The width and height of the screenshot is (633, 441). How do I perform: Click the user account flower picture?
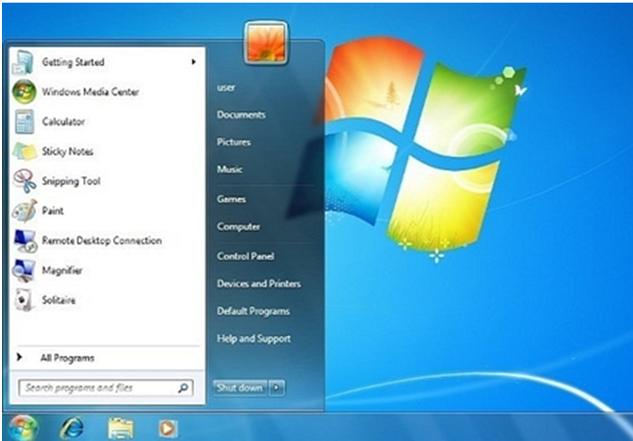[x=266, y=42]
